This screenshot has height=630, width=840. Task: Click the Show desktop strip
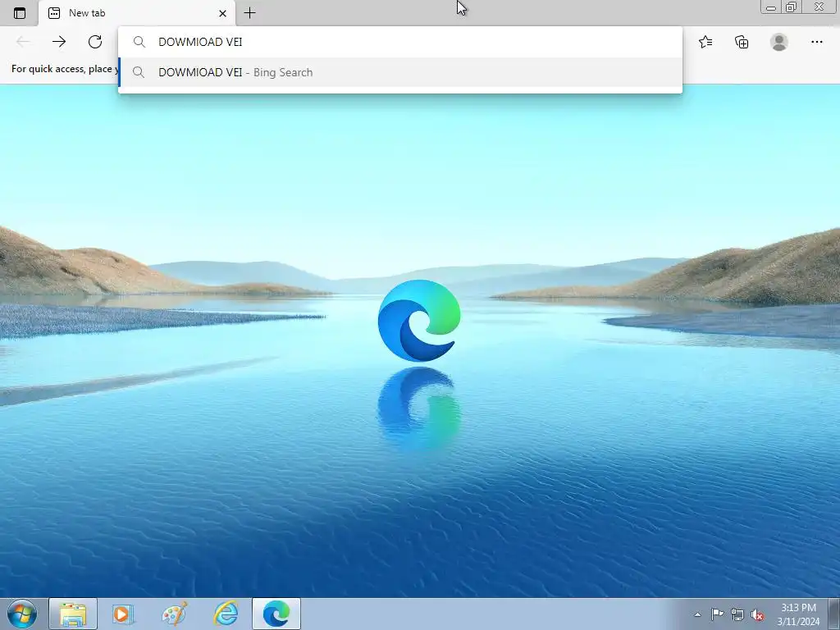click(x=833, y=614)
